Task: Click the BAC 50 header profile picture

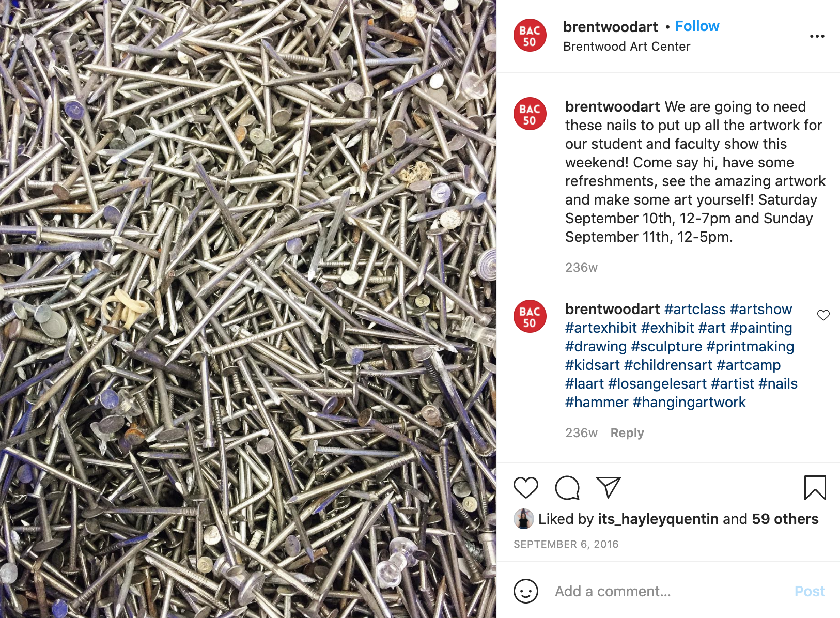Action: click(x=530, y=35)
